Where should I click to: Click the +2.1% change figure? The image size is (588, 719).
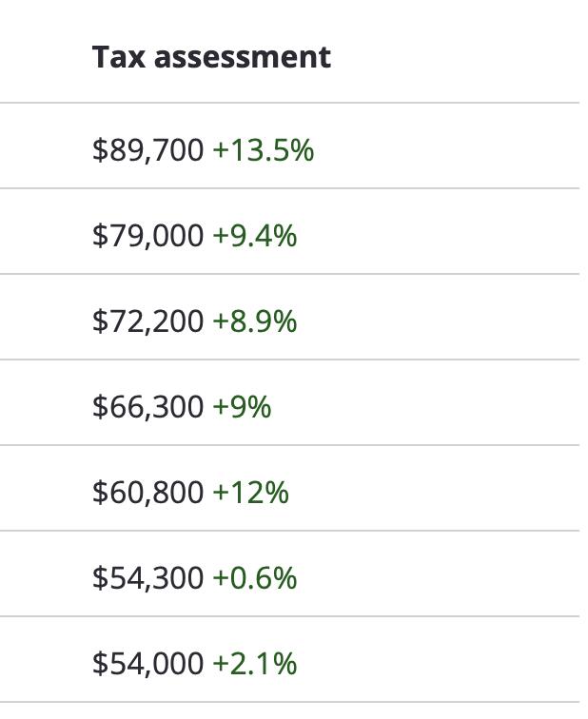point(255,664)
